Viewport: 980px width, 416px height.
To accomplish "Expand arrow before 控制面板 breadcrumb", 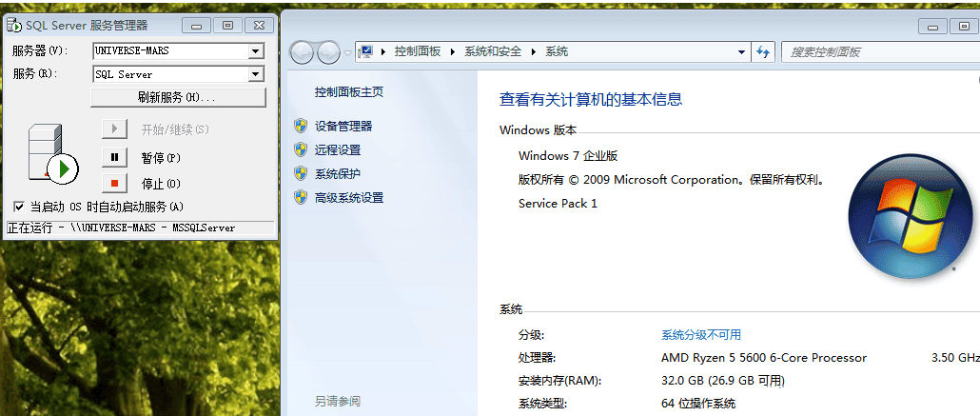I will 383,52.
